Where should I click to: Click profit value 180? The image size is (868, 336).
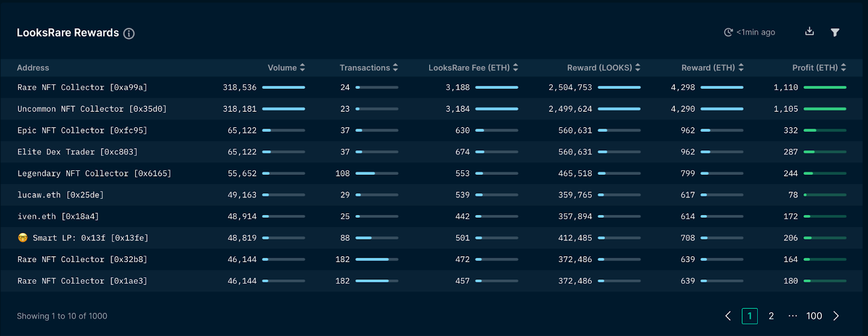[x=791, y=281]
